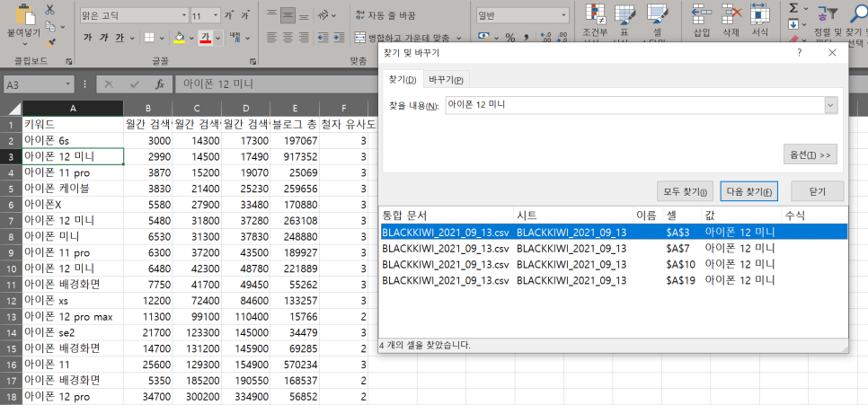Click 병합하고 가운데 맞춤 merge button

(x=403, y=38)
